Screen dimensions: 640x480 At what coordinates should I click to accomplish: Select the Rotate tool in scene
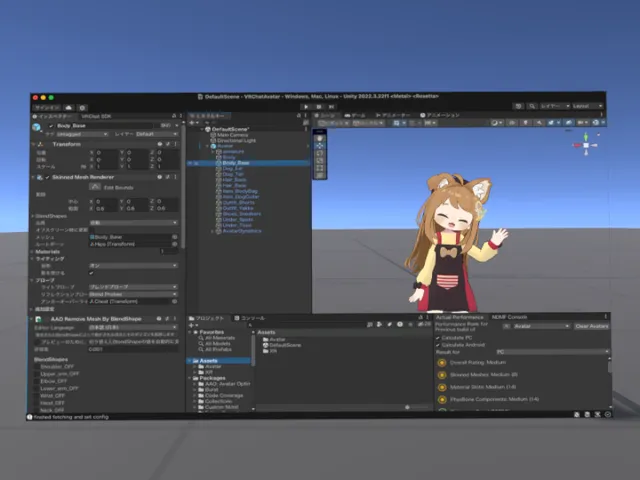click(320, 153)
